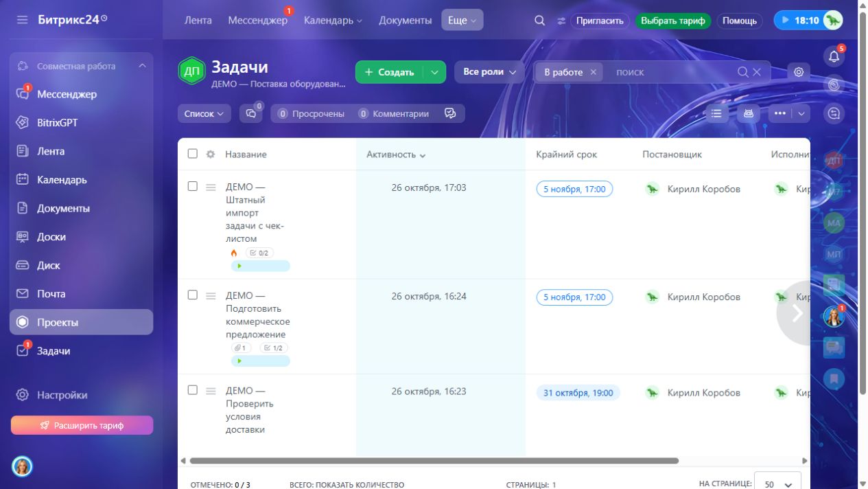Image resolution: width=868 pixels, height=489 pixels.
Task: Open the Список view dropdown
Action: pyautogui.click(x=204, y=114)
